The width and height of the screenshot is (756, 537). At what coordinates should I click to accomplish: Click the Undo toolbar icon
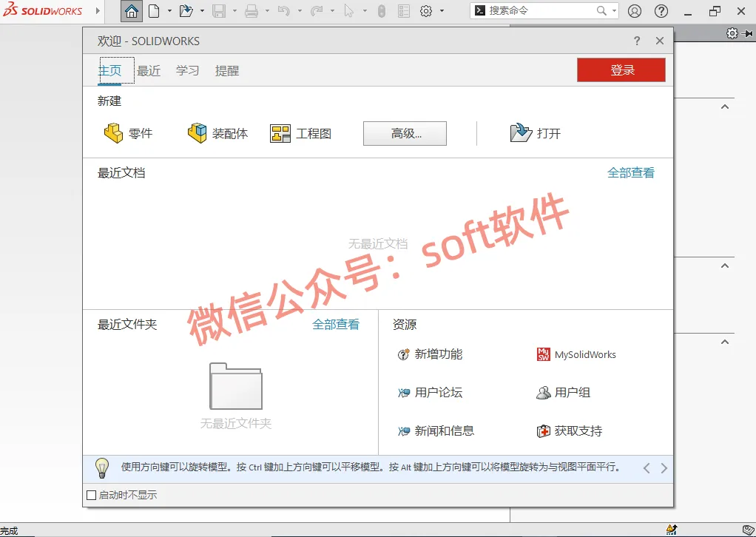(284, 10)
